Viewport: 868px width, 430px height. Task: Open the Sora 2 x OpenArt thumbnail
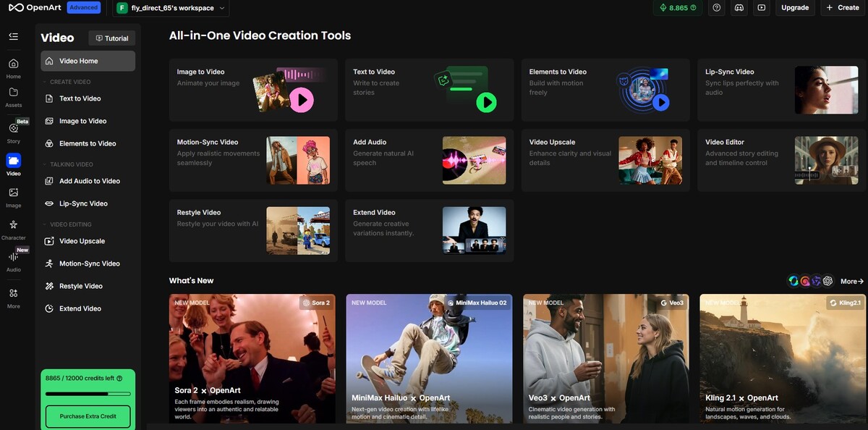point(252,358)
